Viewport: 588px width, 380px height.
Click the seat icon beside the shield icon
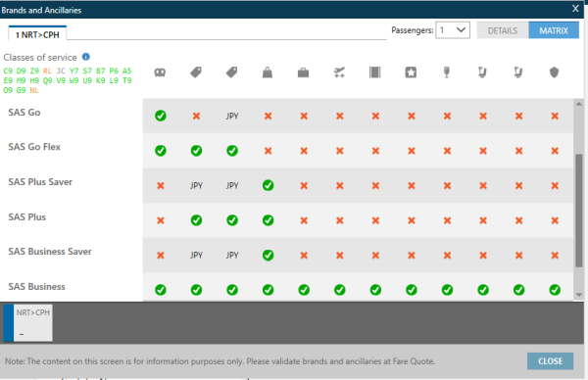point(518,72)
